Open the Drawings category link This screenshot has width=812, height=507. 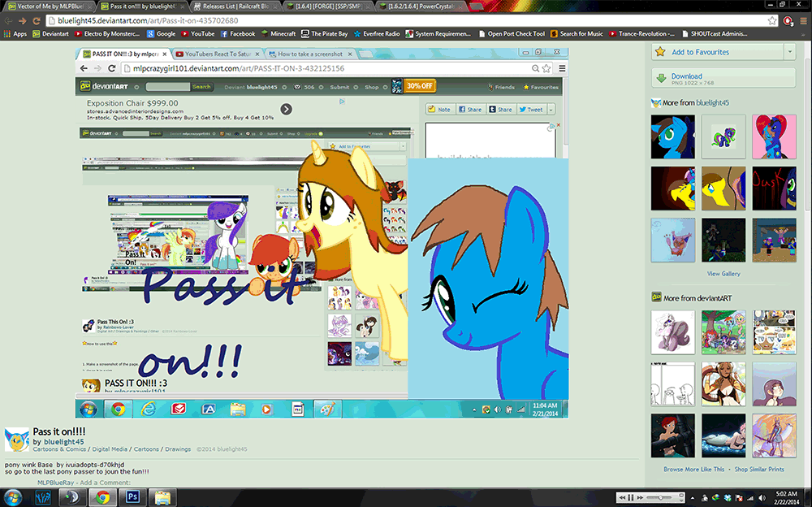click(x=178, y=449)
